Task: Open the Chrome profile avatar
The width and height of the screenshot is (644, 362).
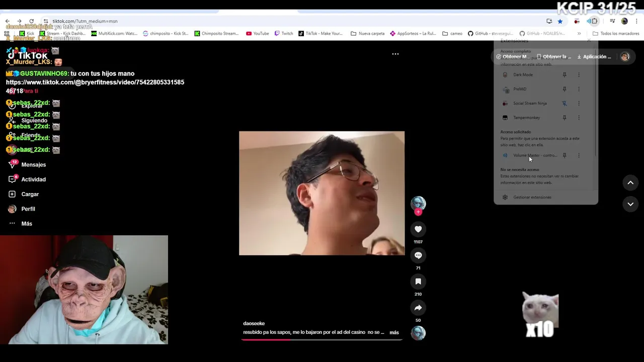Action: [624, 21]
